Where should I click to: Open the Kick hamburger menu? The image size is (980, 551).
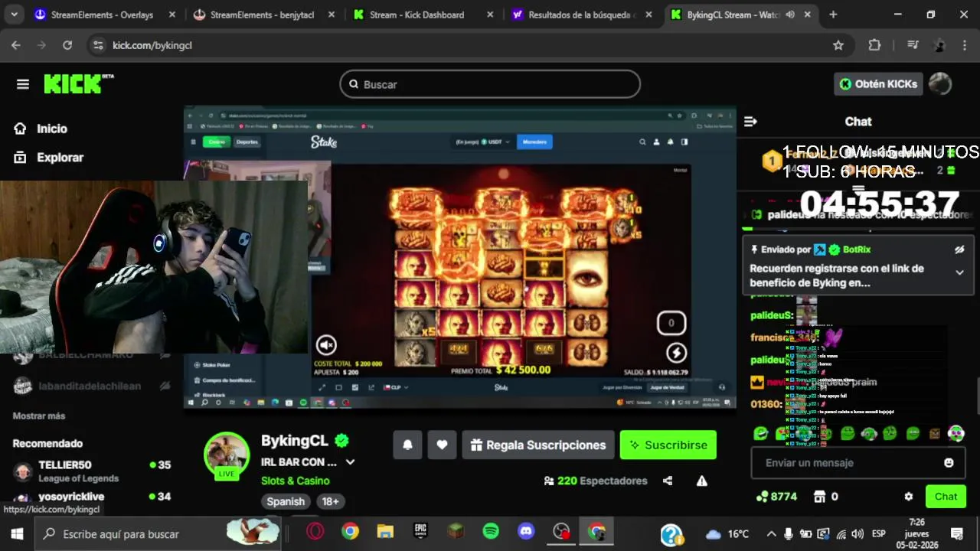pos(22,84)
